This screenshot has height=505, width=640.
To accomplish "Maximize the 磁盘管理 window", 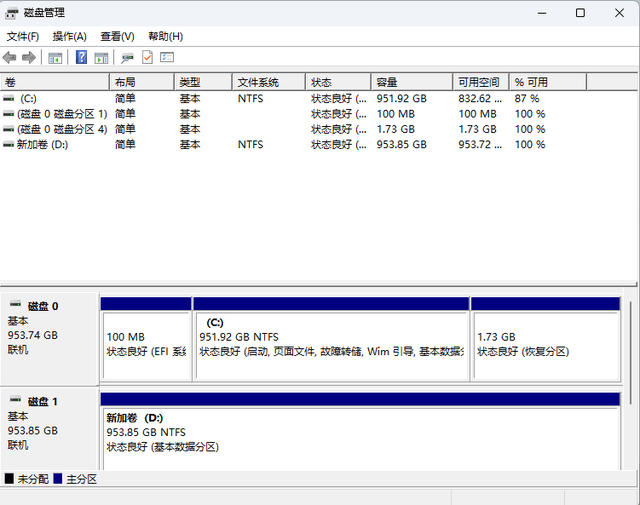I will click(580, 13).
